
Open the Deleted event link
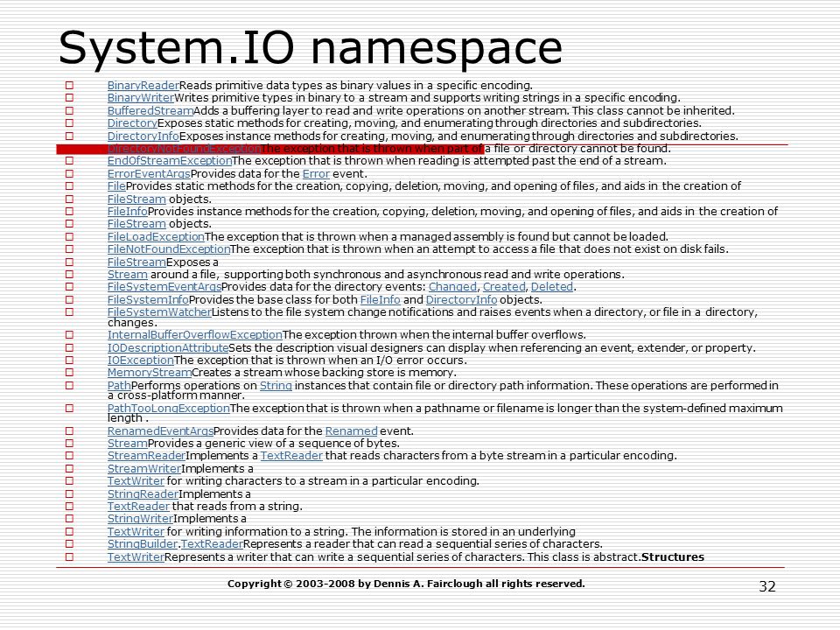pos(552,287)
